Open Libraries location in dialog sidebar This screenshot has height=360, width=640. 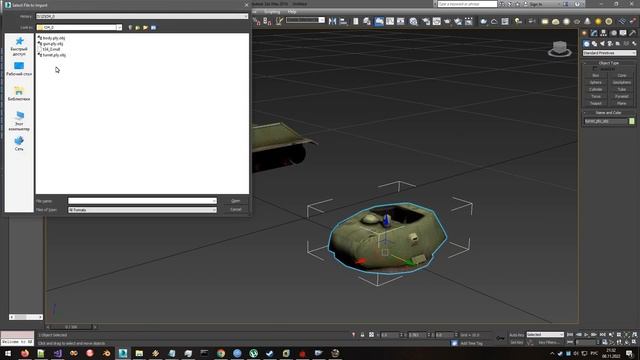coord(19,93)
